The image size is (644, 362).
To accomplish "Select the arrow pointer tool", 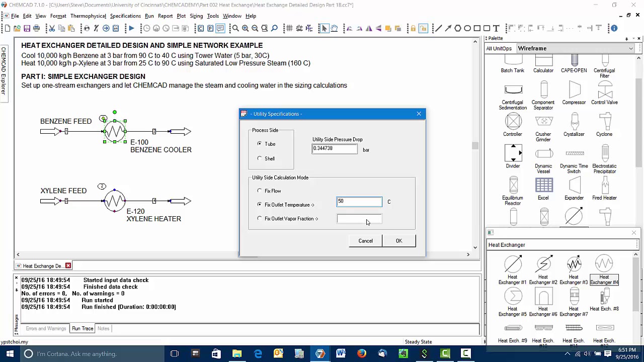I will pos(325,28).
